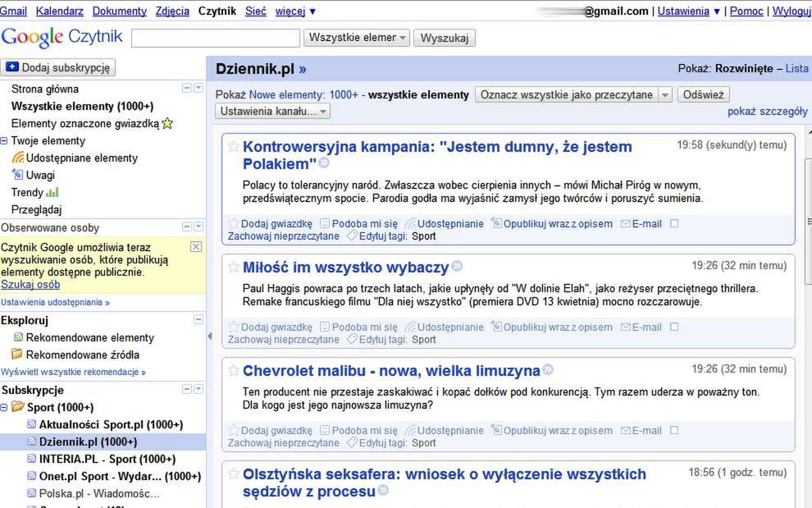Switch view to Lista
Screen dimensions: 812x508
[796, 68]
